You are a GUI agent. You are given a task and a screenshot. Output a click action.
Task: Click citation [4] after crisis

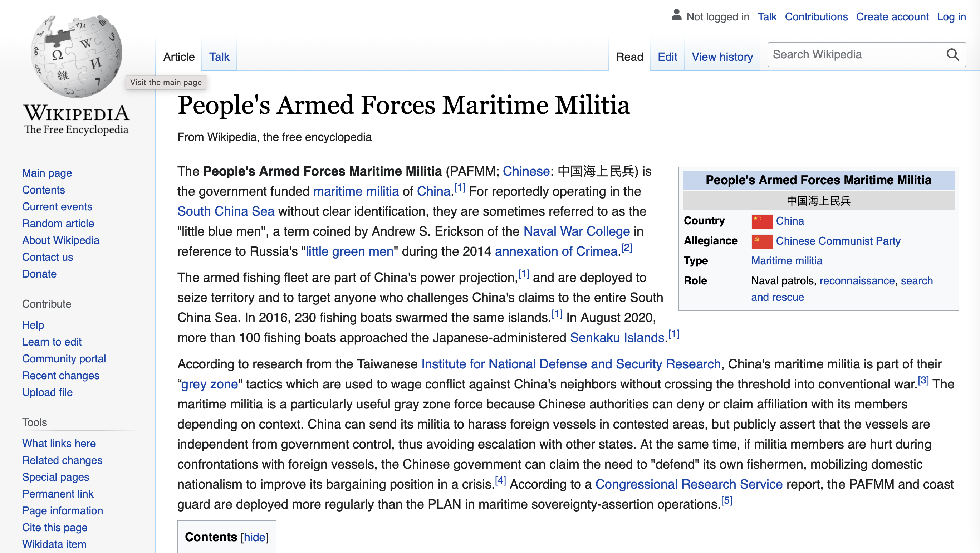pyautogui.click(x=500, y=480)
